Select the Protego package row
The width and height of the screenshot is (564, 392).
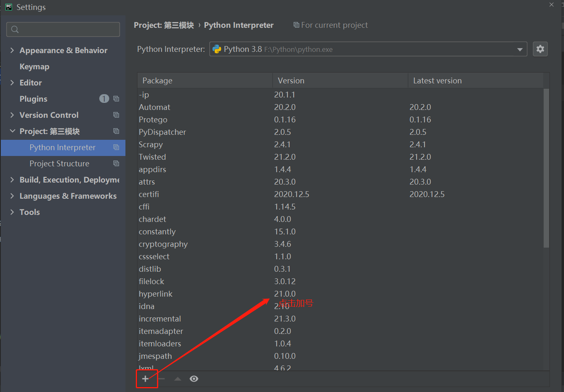click(x=340, y=119)
